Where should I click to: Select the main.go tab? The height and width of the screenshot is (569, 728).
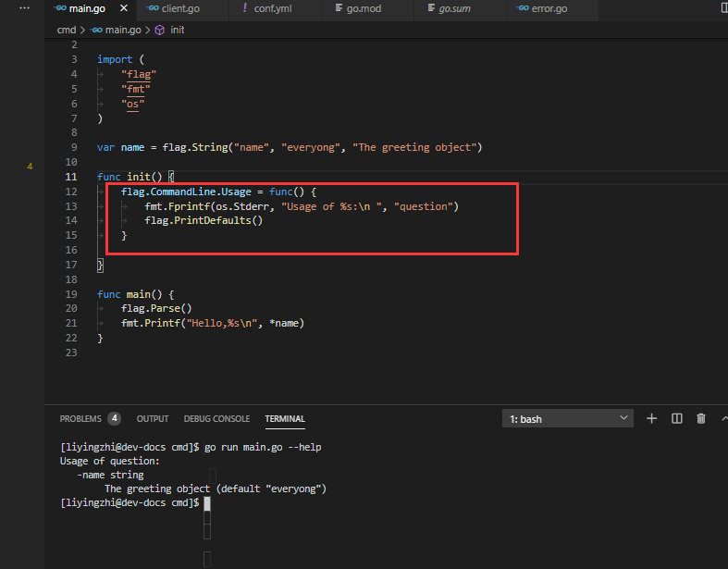[x=87, y=8]
